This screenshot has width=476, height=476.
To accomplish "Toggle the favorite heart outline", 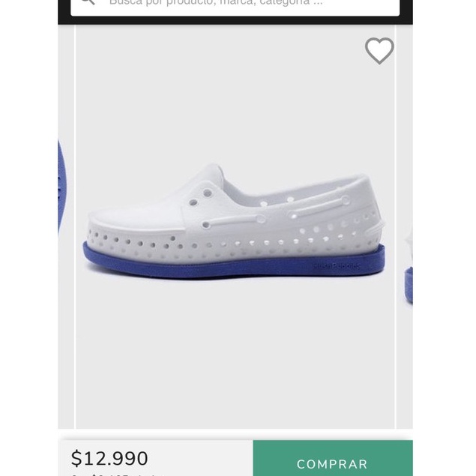I will [x=379, y=50].
